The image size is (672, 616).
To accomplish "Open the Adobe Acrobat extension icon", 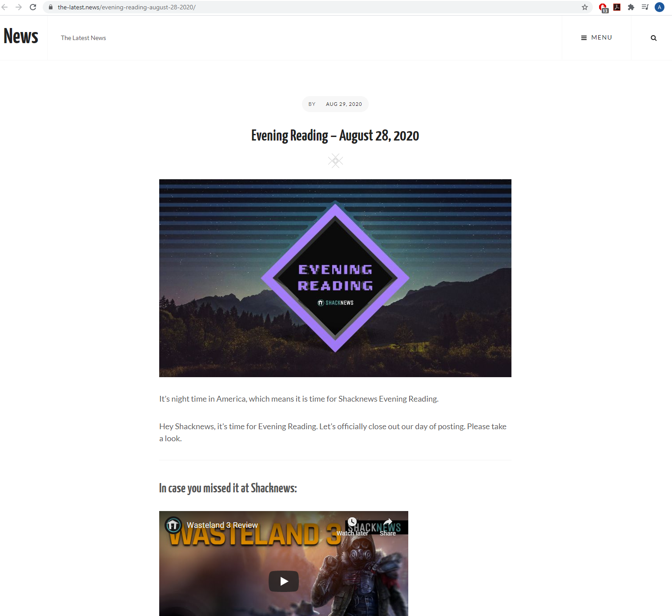I will [617, 7].
